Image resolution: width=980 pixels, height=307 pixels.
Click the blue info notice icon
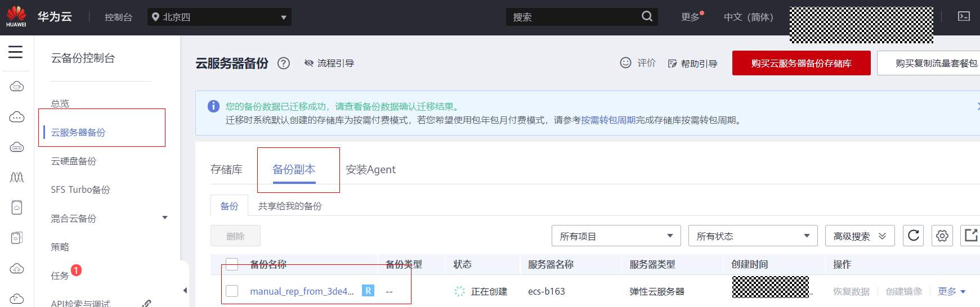point(213,106)
